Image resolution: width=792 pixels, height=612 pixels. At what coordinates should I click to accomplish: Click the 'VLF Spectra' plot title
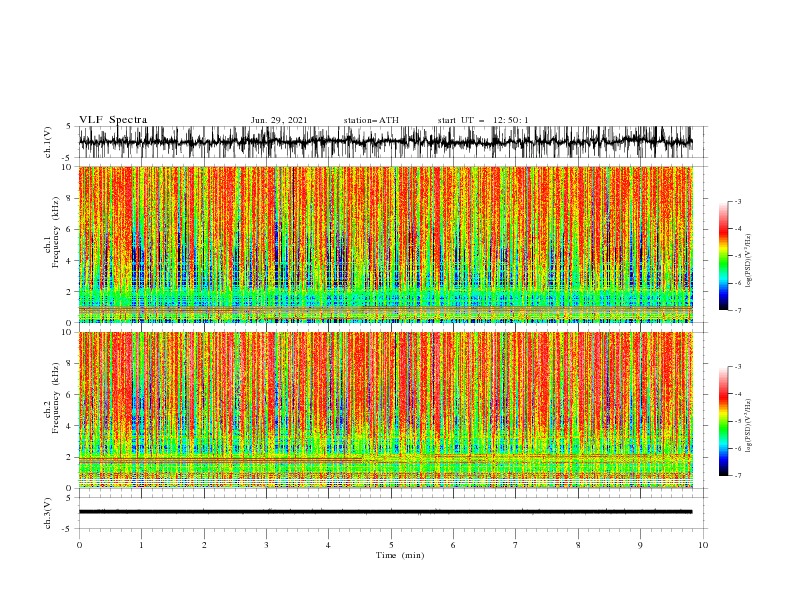click(113, 120)
